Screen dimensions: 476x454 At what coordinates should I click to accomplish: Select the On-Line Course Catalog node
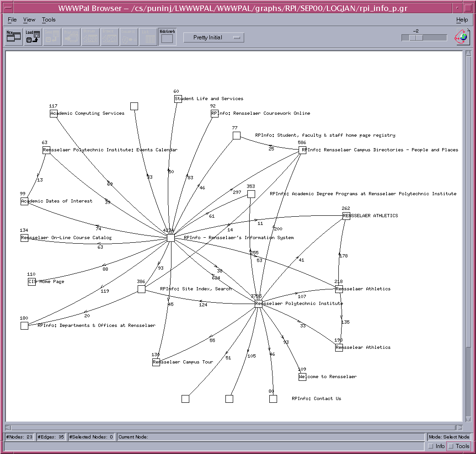tap(25, 238)
